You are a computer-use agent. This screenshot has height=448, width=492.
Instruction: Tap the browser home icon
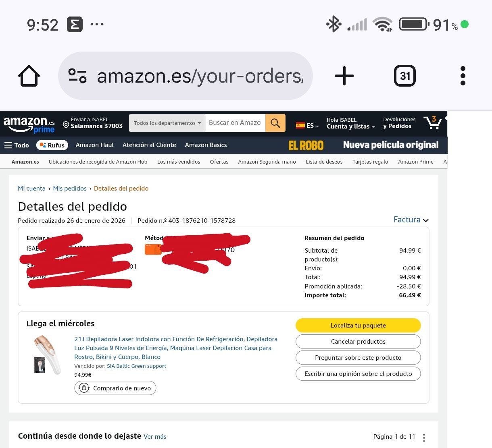(29, 76)
